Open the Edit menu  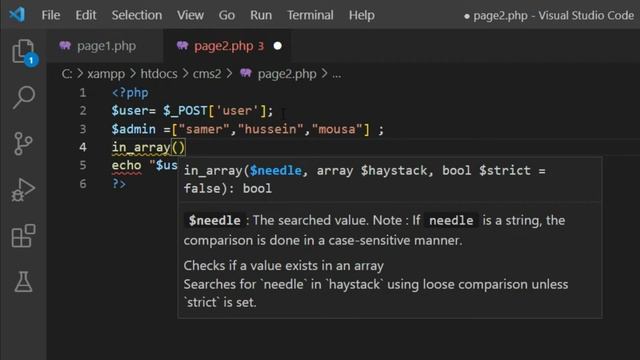86,15
